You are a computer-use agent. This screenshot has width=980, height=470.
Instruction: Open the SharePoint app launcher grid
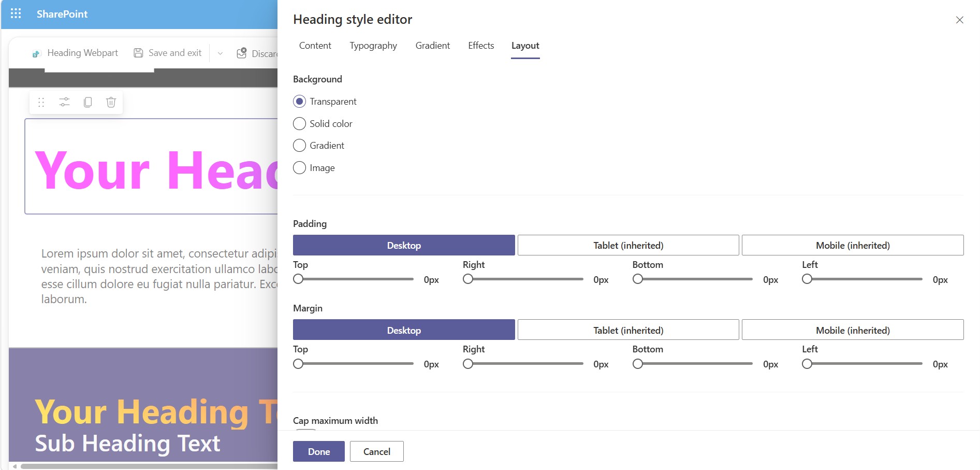pyautogui.click(x=16, y=13)
